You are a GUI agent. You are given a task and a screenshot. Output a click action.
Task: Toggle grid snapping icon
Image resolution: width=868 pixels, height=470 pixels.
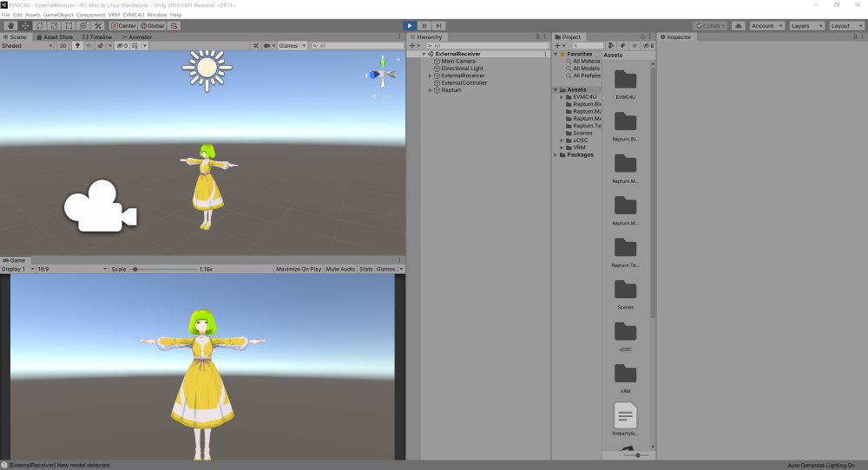coord(174,25)
